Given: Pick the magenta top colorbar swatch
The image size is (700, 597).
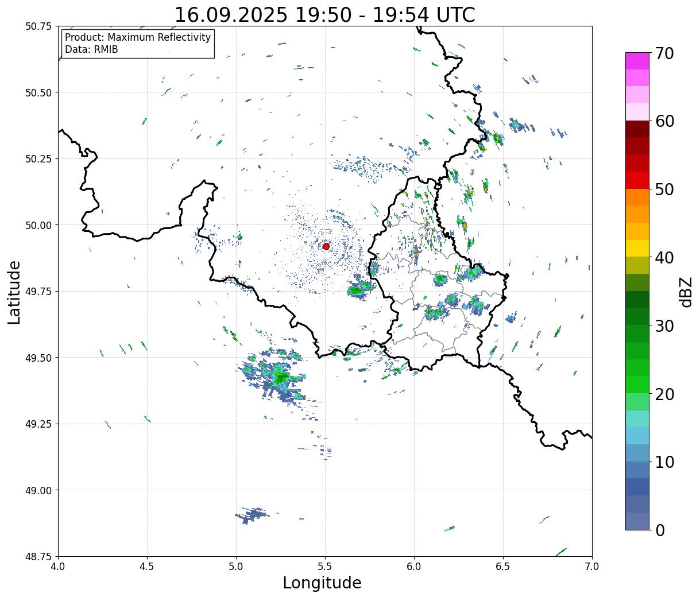Looking at the screenshot, I should pyautogui.click(x=637, y=61).
